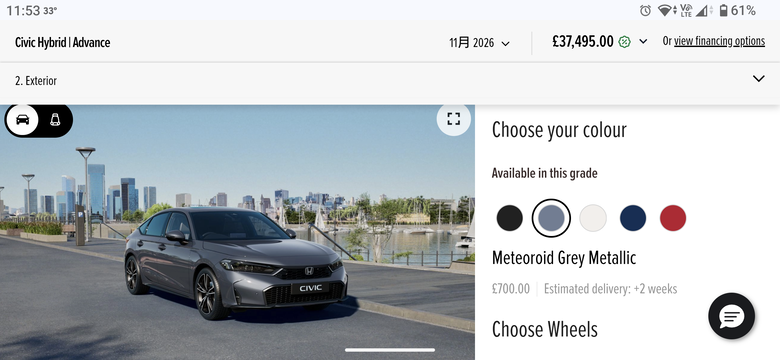Tap the battery 61% indicator
The width and height of the screenshot is (780, 360).
pos(738,10)
